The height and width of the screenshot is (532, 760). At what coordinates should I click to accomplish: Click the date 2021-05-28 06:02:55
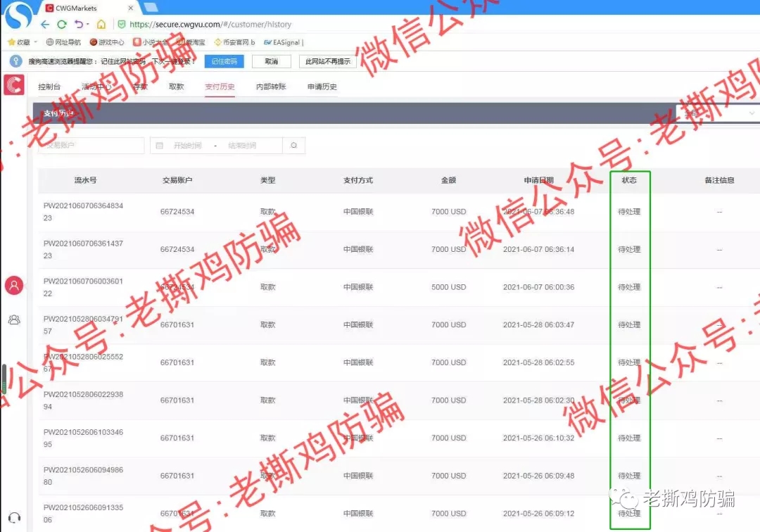point(538,363)
